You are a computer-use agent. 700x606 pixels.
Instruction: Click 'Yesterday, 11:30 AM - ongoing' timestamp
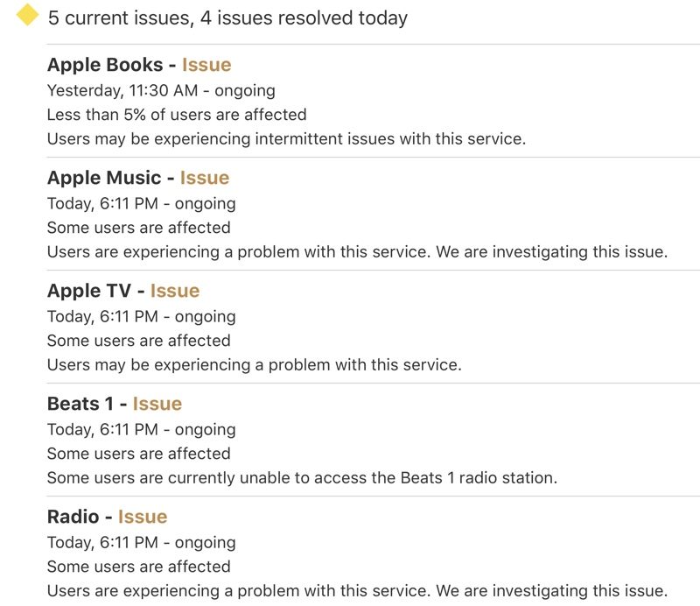[x=161, y=91]
